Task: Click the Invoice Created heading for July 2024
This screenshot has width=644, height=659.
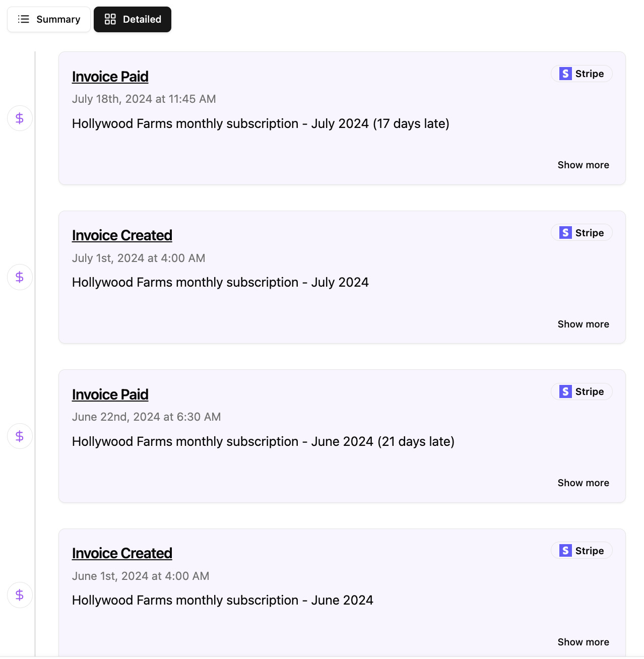Action: click(122, 235)
